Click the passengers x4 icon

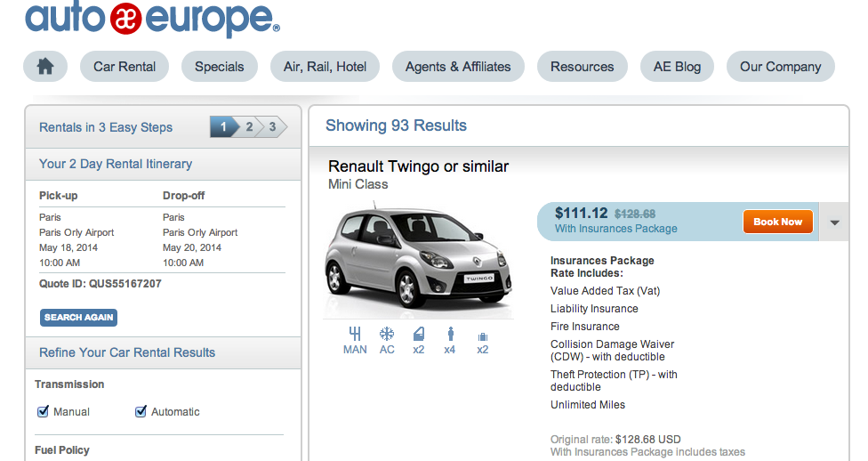coord(450,341)
